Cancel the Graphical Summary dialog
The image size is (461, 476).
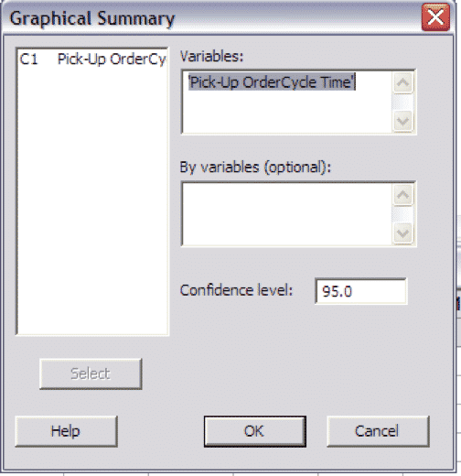(378, 431)
